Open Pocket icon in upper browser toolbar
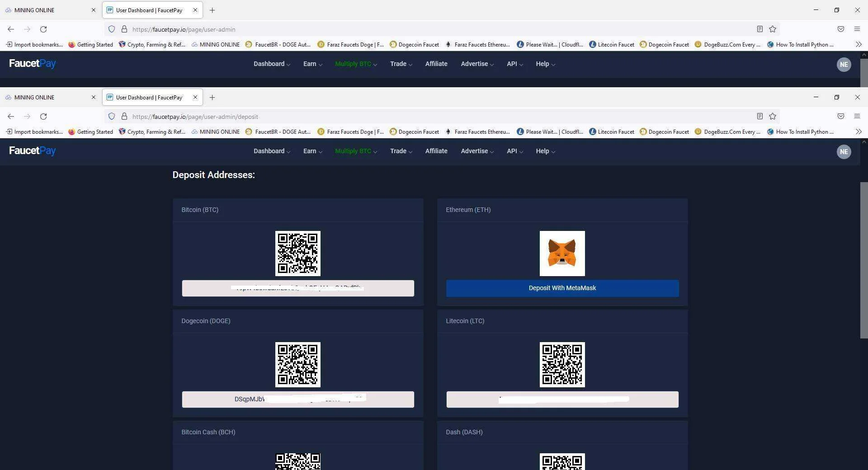Image resolution: width=868 pixels, height=470 pixels. [x=841, y=29]
